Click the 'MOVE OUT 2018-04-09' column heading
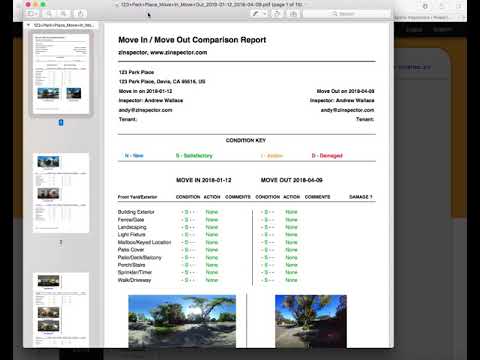The image size is (480, 360). (292, 180)
